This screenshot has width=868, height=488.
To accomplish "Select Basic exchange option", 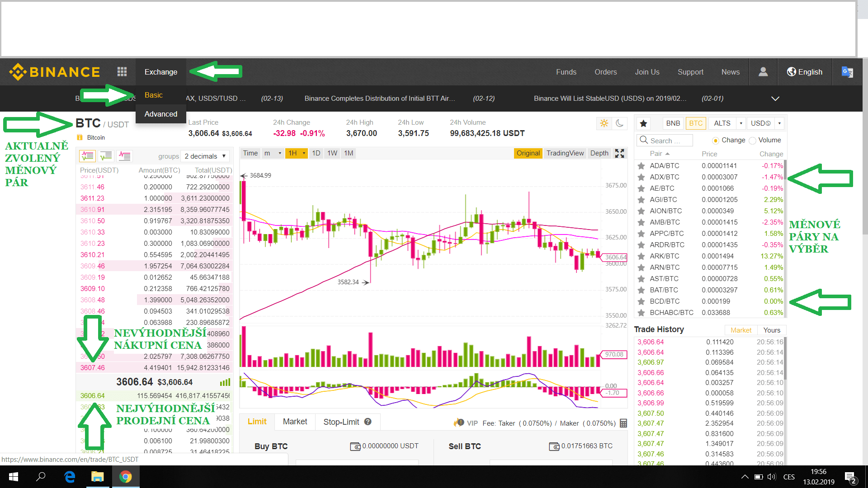I will click(154, 95).
